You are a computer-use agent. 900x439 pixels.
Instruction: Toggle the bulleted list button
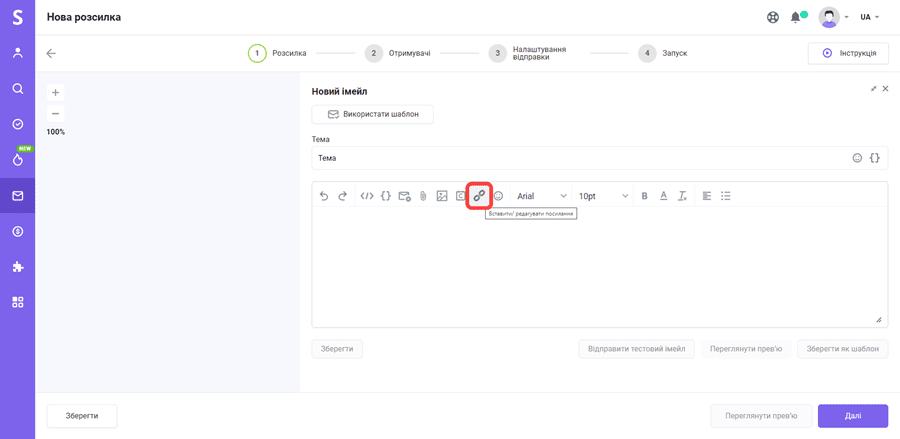point(726,196)
